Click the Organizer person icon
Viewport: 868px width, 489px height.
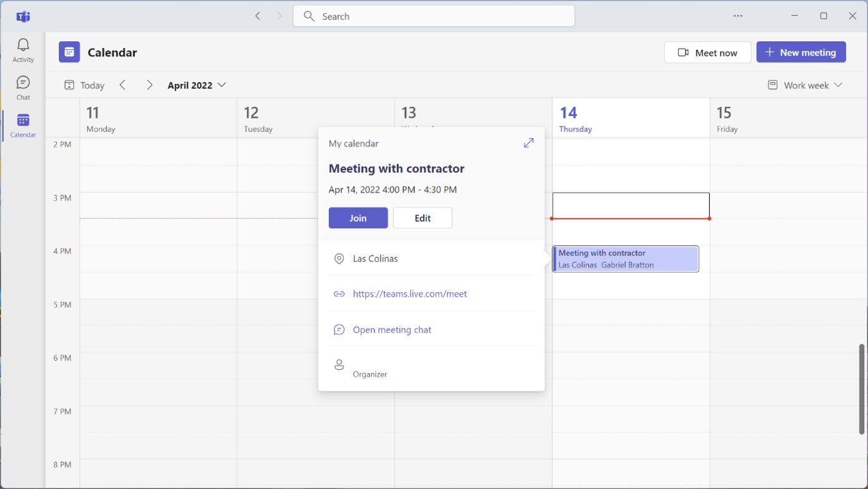339,364
